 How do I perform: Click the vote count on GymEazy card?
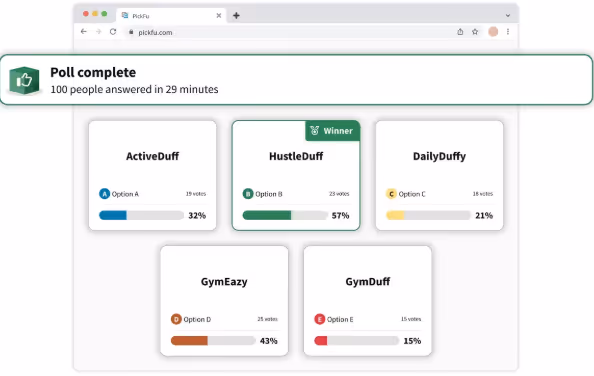pyautogui.click(x=267, y=319)
